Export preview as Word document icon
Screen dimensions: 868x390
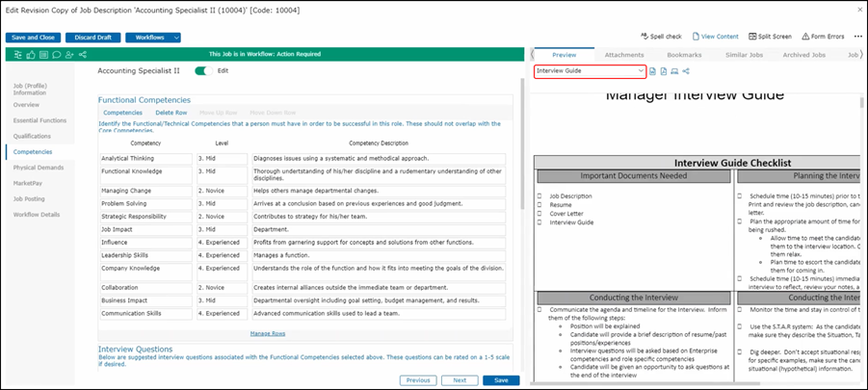point(652,71)
